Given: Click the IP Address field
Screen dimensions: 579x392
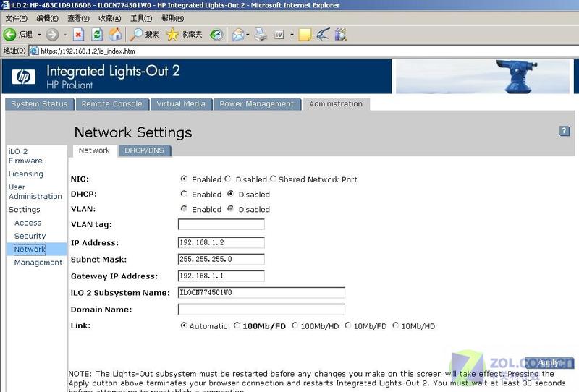Looking at the screenshot, I should [x=221, y=242].
